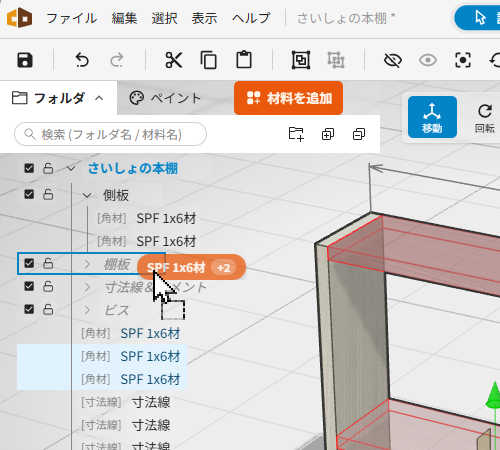Uncheck visibility of さいしょの本棚 root folder
The image size is (500, 450).
tap(29, 168)
